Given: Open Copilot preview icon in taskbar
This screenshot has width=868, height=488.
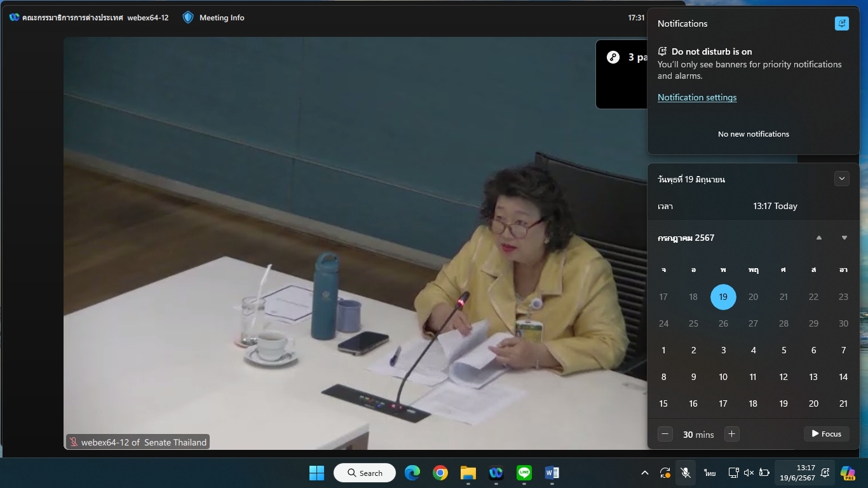Looking at the screenshot, I should click(x=848, y=473).
